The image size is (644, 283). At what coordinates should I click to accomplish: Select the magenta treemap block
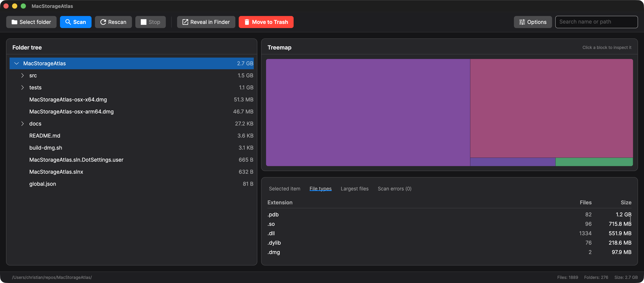pyautogui.click(x=552, y=108)
